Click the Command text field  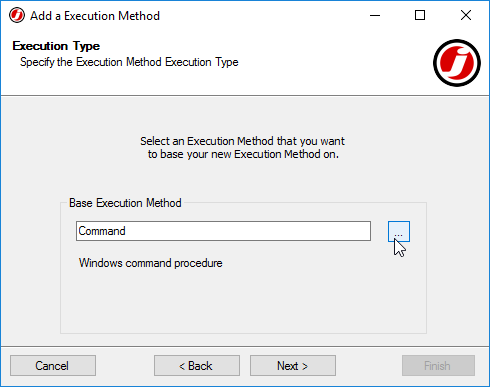223,231
